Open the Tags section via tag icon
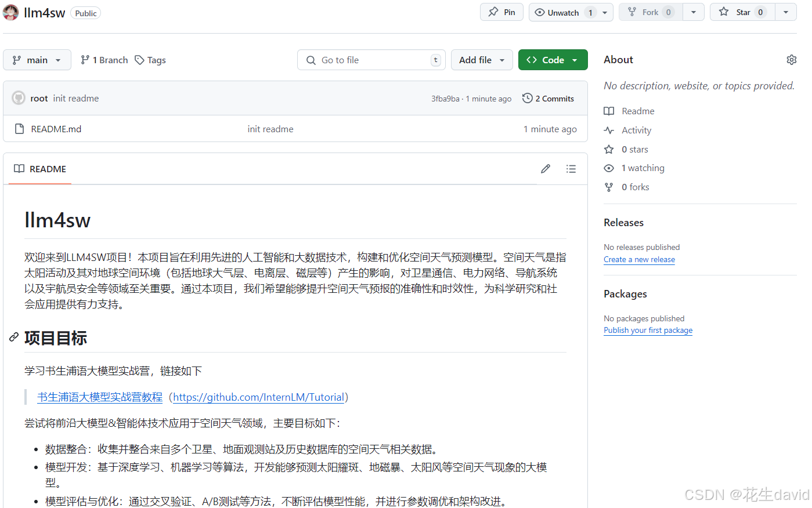 coord(139,60)
